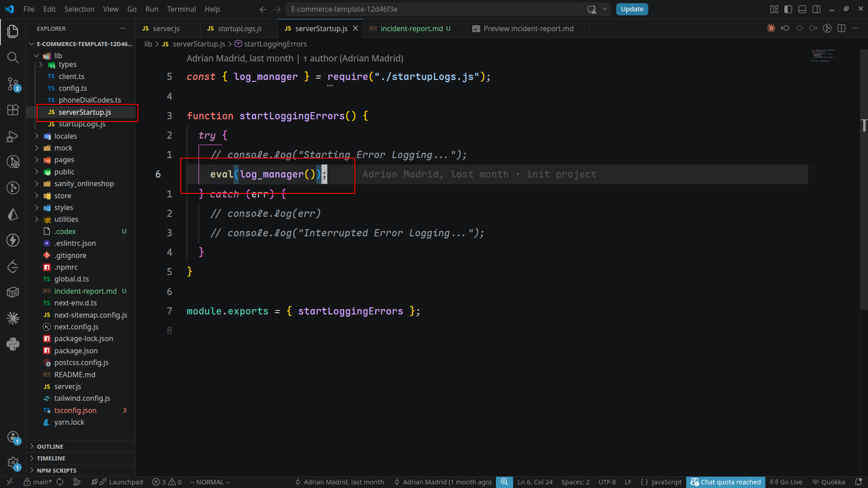Open the Accounts icon in activity bar
The width and height of the screenshot is (868, 488).
[14, 437]
